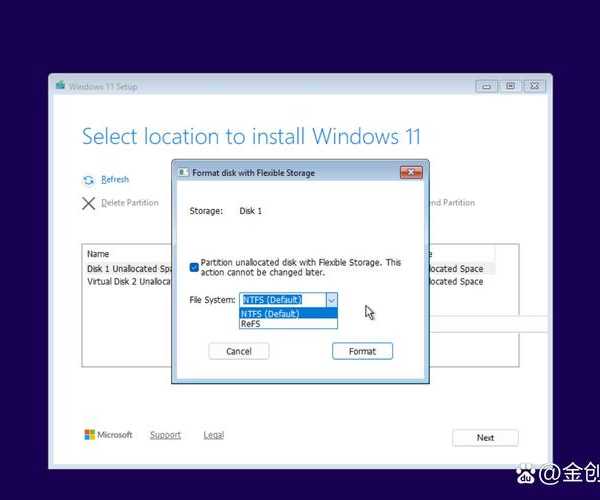Click the Windows 11 Setup title icon
Screen dimensions: 600x500
[60, 86]
